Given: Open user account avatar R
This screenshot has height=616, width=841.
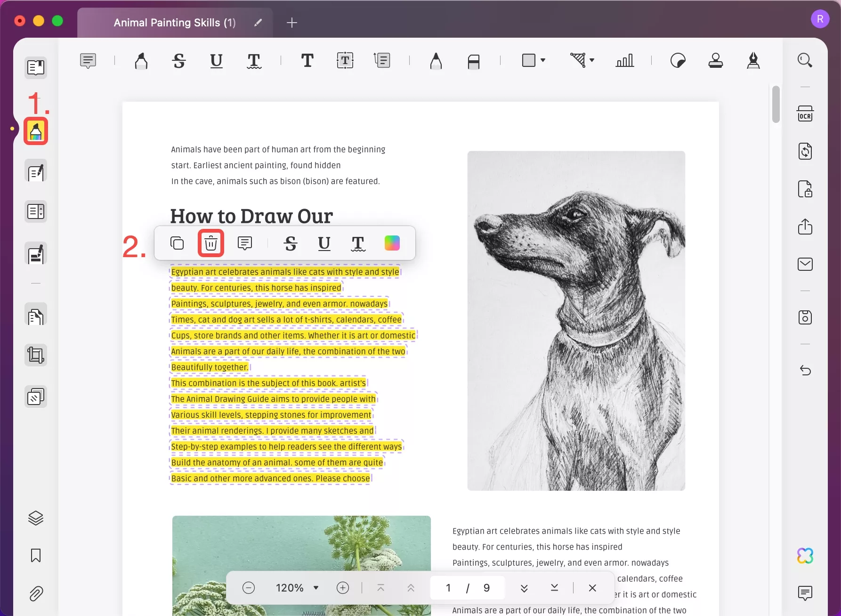Looking at the screenshot, I should (820, 19).
